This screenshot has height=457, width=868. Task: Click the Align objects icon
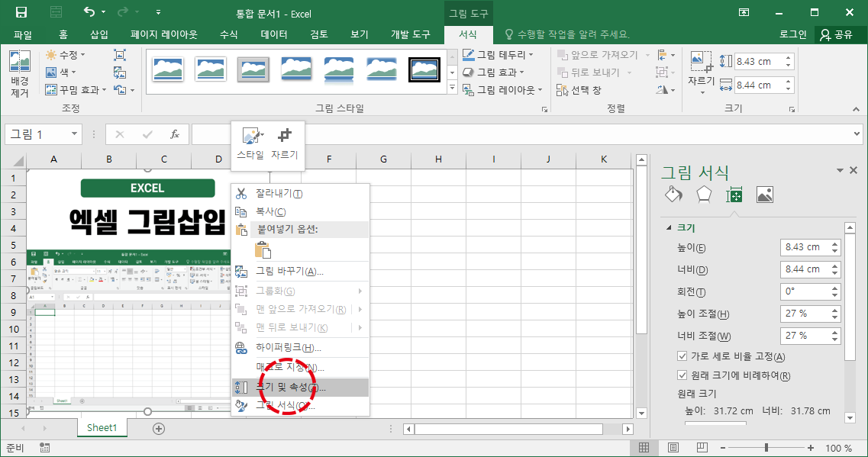pos(662,55)
